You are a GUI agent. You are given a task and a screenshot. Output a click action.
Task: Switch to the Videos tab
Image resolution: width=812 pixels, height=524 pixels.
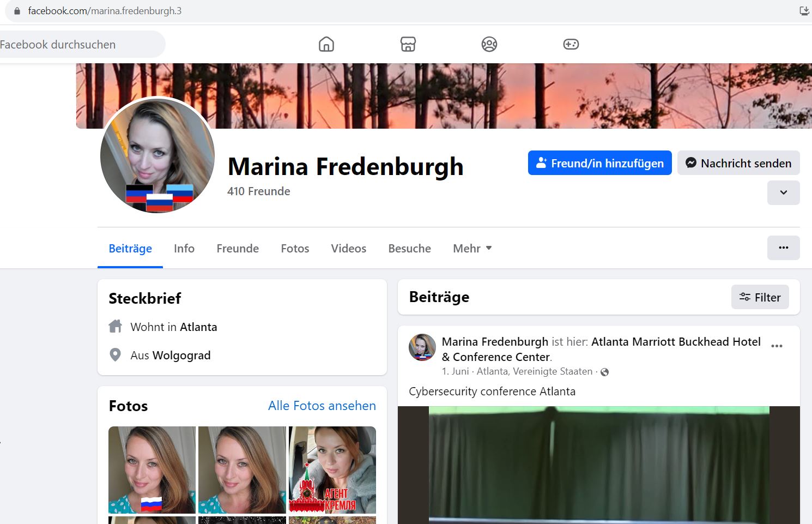coord(349,249)
